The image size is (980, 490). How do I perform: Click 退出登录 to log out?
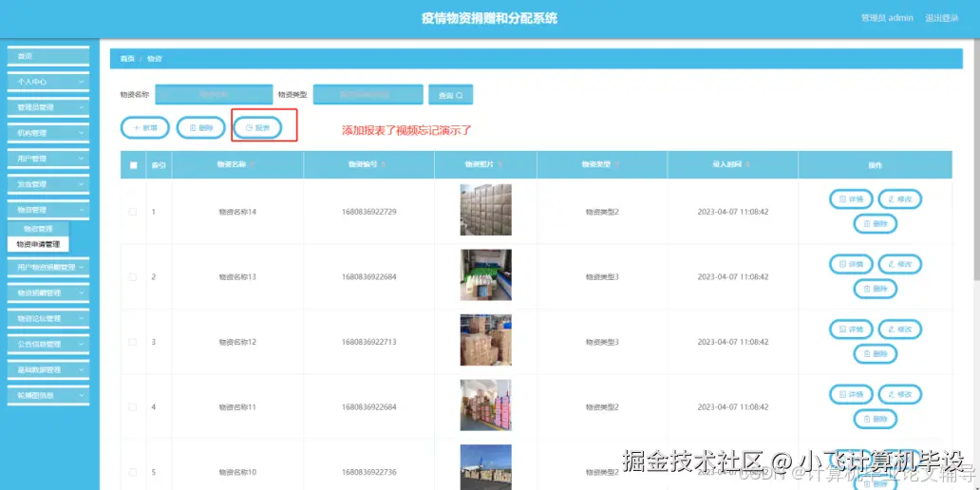click(x=941, y=18)
